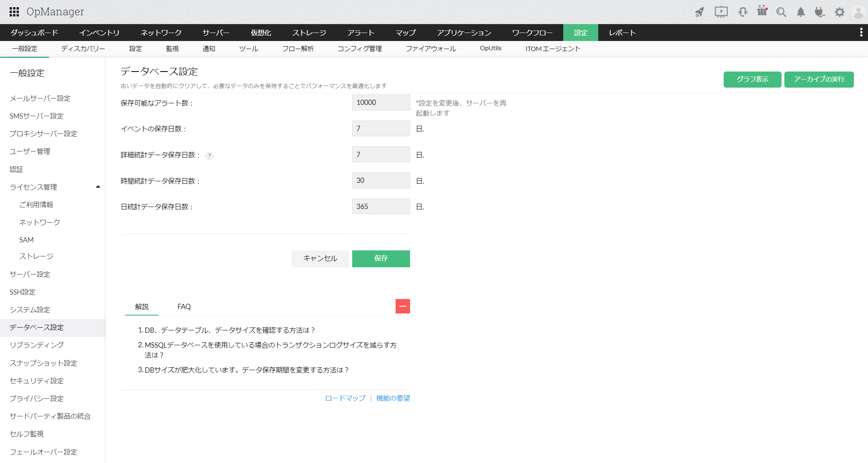Switch to the 通知 sub-tab
The height and width of the screenshot is (463, 868).
click(209, 49)
